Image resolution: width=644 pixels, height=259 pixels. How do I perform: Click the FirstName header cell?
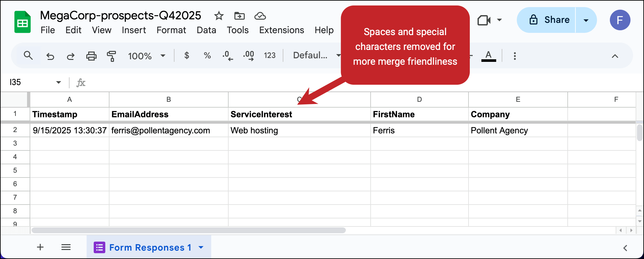420,114
